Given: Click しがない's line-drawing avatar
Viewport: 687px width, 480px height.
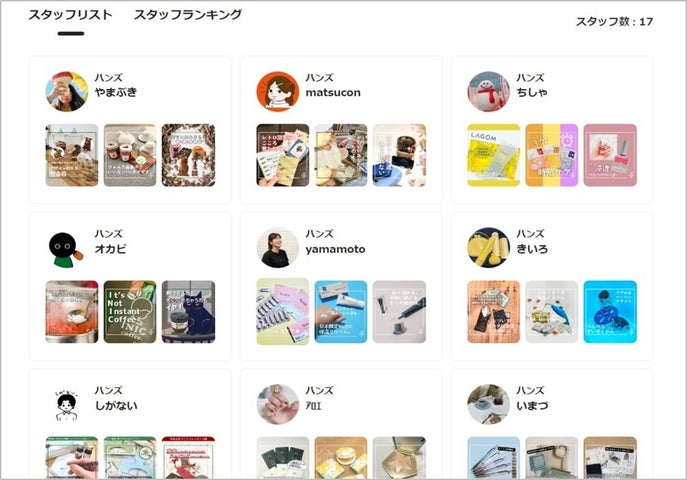Looking at the screenshot, I should click(x=66, y=405).
